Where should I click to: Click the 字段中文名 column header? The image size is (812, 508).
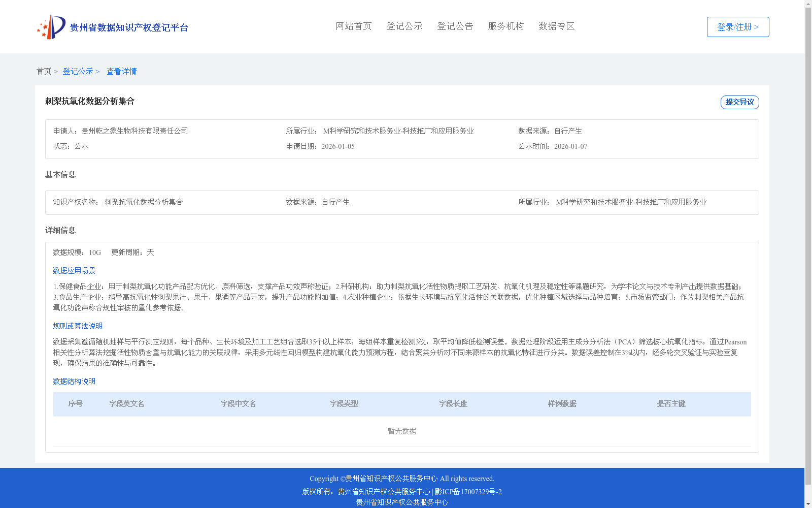[239, 404]
